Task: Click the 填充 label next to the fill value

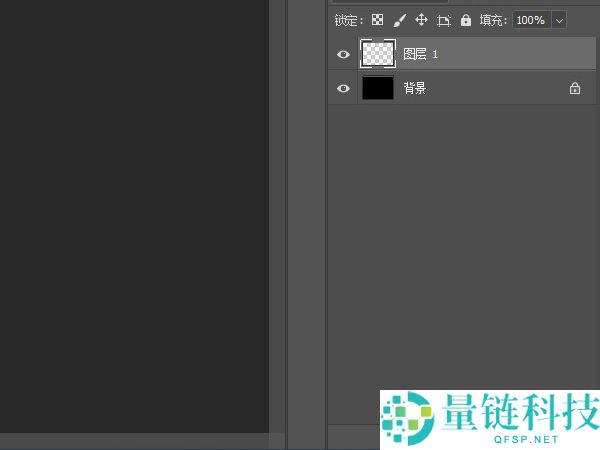Action: 493,20
